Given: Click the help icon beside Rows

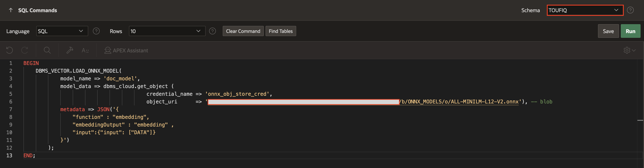Looking at the screenshot, I should (x=212, y=31).
